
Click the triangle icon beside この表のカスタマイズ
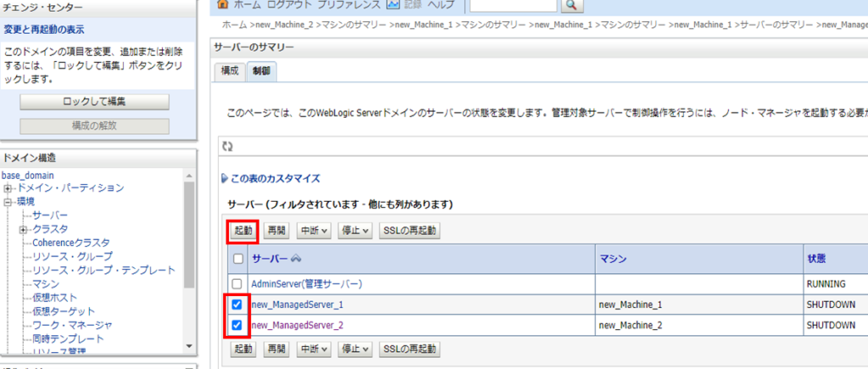pos(224,179)
